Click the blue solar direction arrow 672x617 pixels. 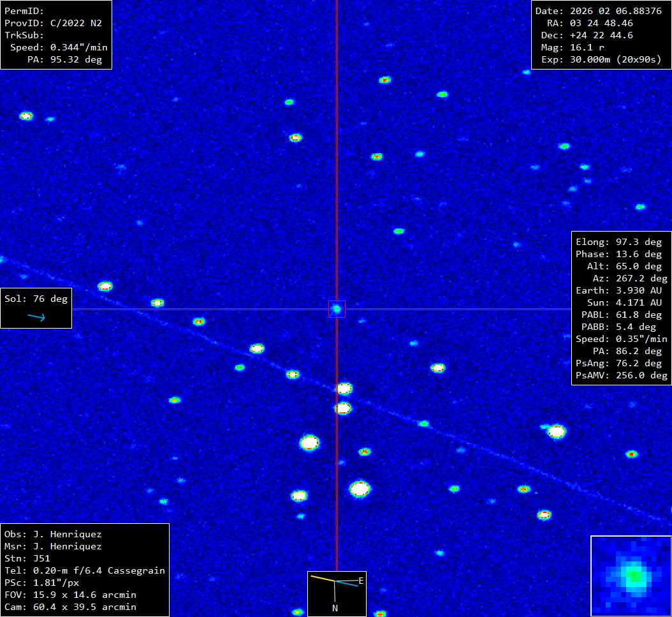click(x=36, y=317)
